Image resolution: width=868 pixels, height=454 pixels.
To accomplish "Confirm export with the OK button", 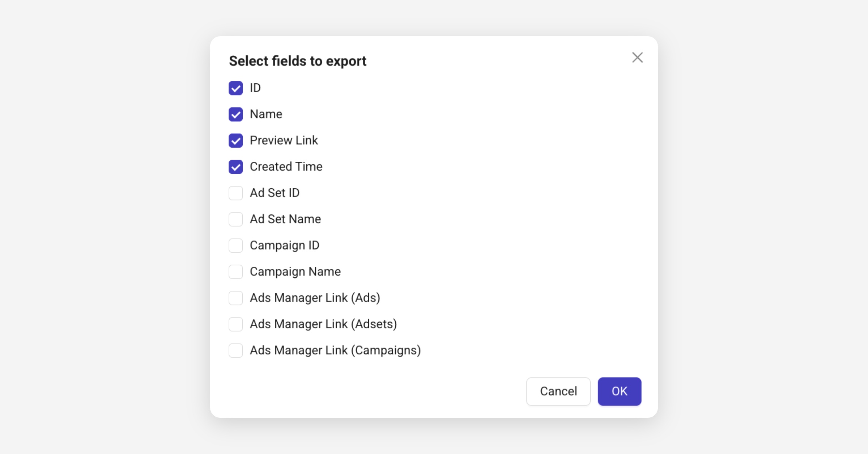I will 619,391.
